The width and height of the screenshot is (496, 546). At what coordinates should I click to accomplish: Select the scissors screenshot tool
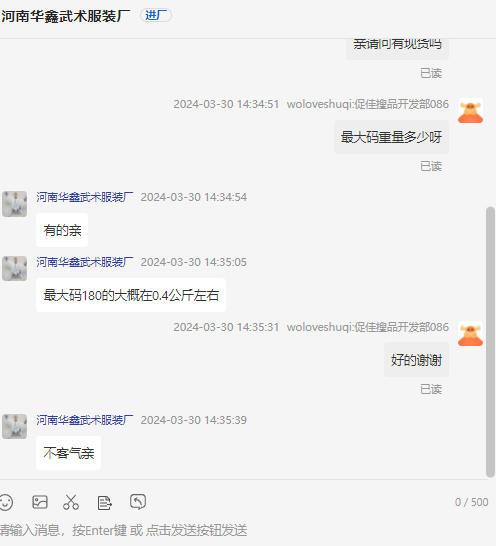click(x=71, y=502)
